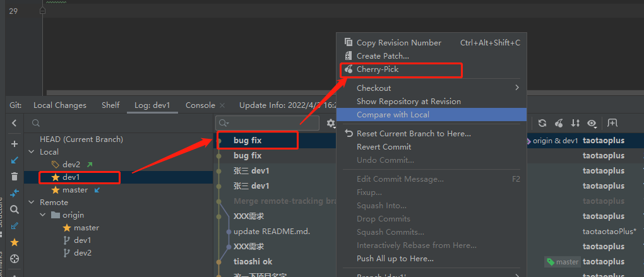Click the IntelliSort toggle icon
Image resolution: width=644 pixels, height=277 pixels.
575,123
